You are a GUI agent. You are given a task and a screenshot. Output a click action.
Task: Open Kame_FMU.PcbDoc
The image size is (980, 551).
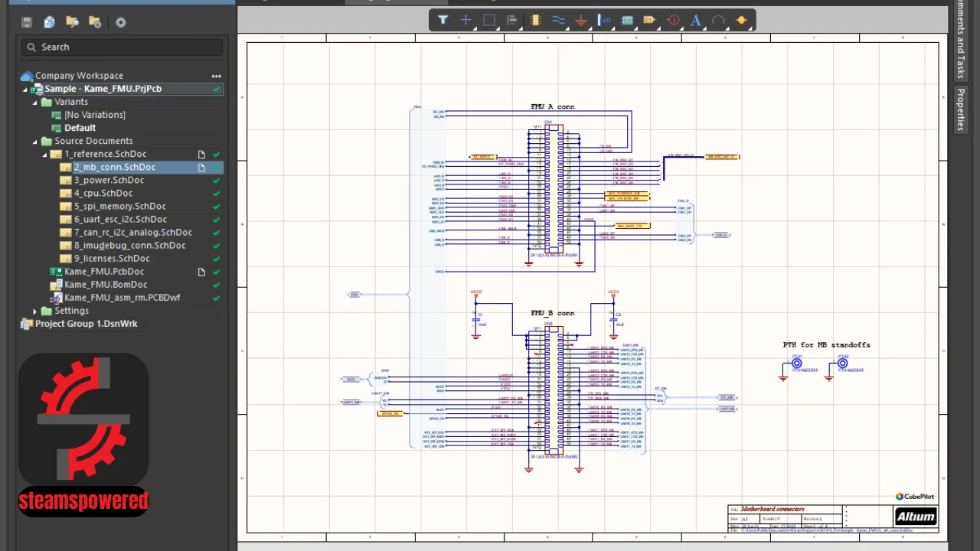(104, 272)
